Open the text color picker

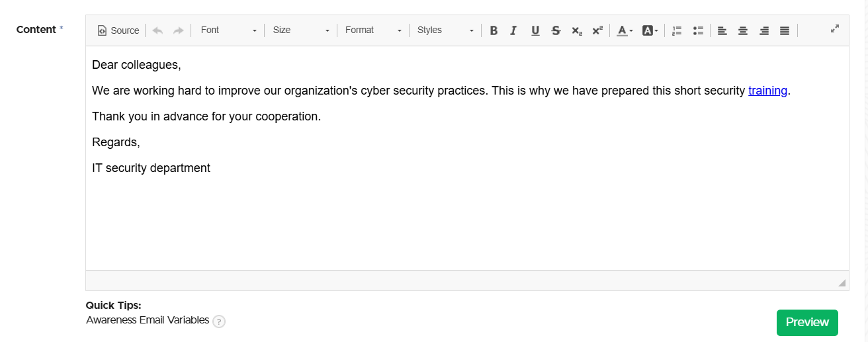(625, 30)
